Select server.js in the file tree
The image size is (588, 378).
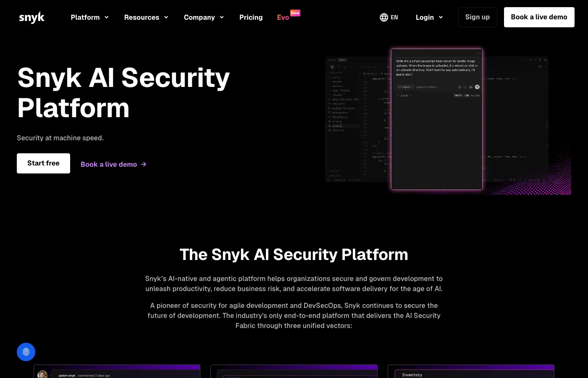tap(337, 126)
